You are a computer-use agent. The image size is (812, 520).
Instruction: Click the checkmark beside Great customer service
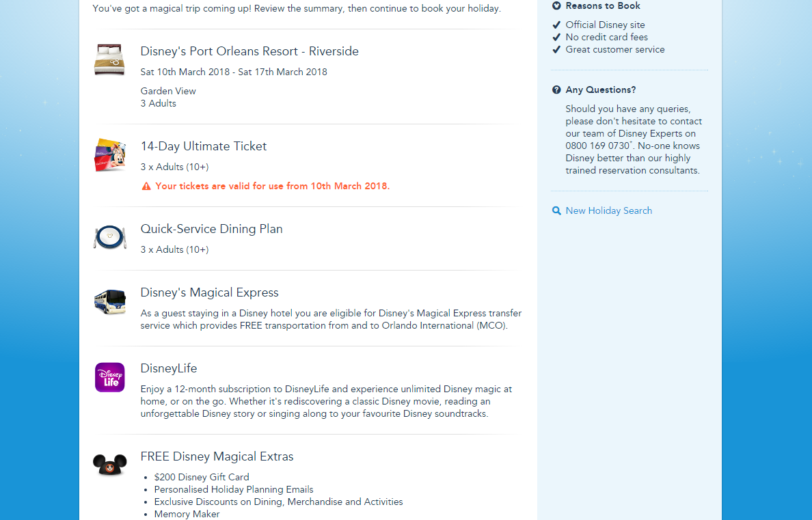(556, 50)
